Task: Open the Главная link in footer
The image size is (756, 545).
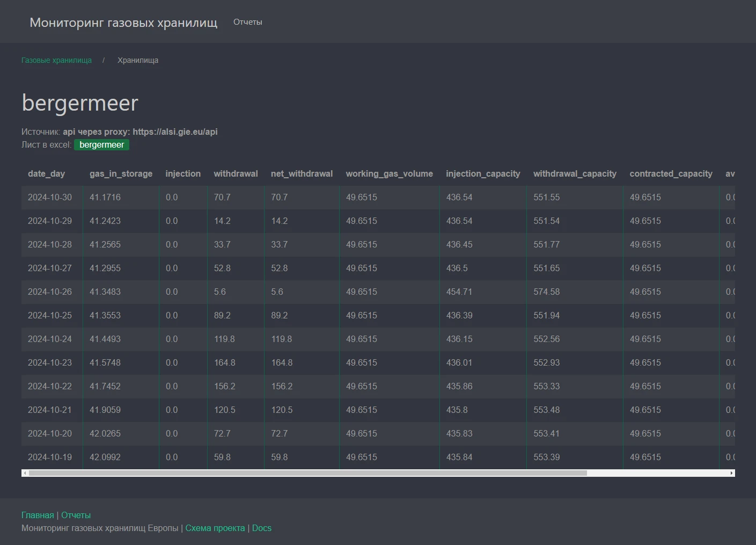Action: [38, 515]
